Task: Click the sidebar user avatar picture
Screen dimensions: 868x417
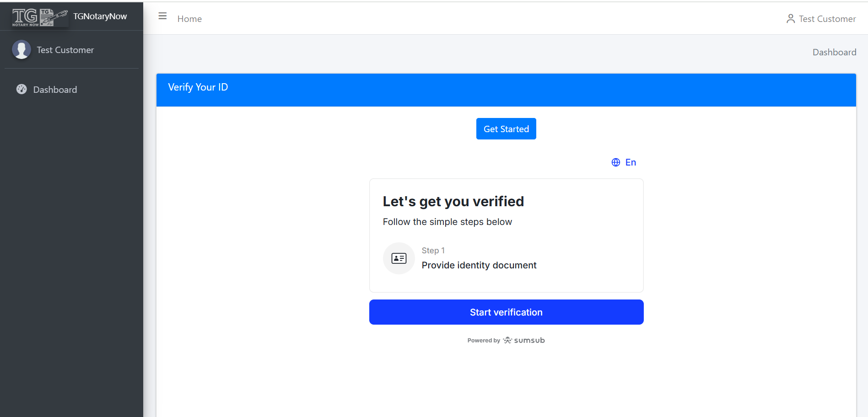Action: tap(22, 50)
